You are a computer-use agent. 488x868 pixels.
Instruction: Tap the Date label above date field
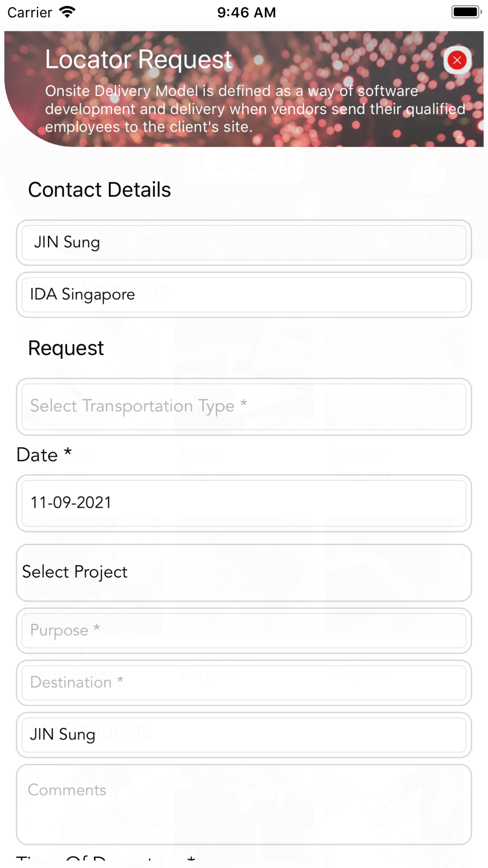click(x=44, y=455)
